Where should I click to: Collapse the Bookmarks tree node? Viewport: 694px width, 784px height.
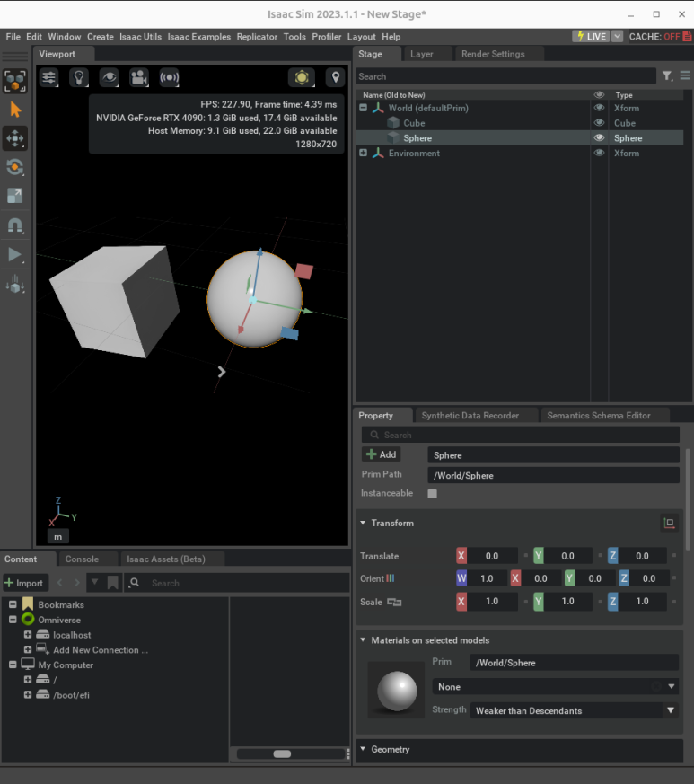[x=13, y=604]
